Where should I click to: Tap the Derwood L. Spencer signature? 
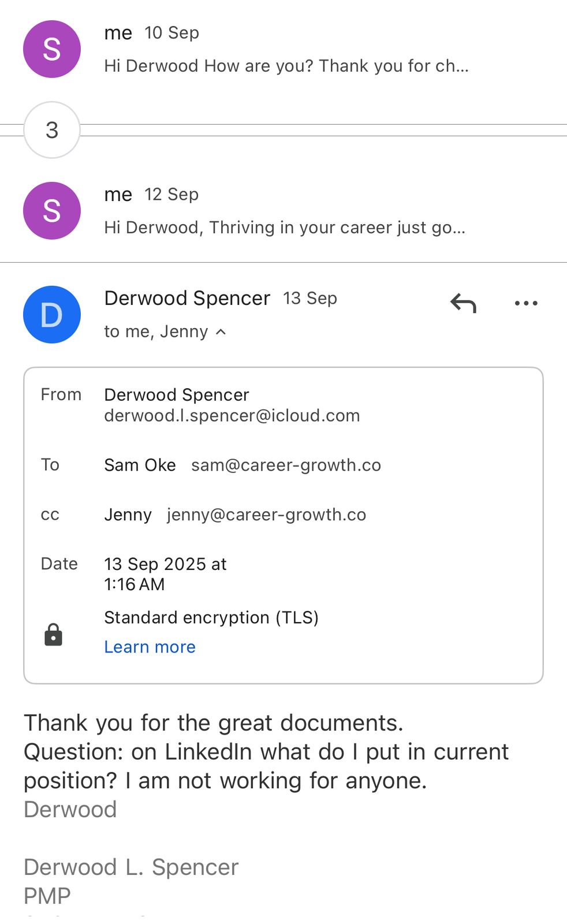point(131,867)
